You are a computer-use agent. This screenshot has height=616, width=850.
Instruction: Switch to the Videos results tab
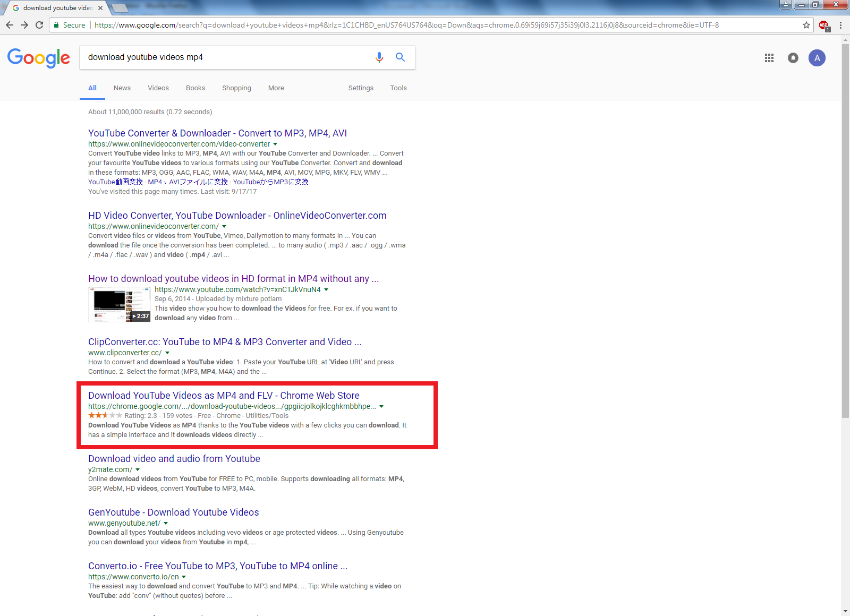pos(158,88)
